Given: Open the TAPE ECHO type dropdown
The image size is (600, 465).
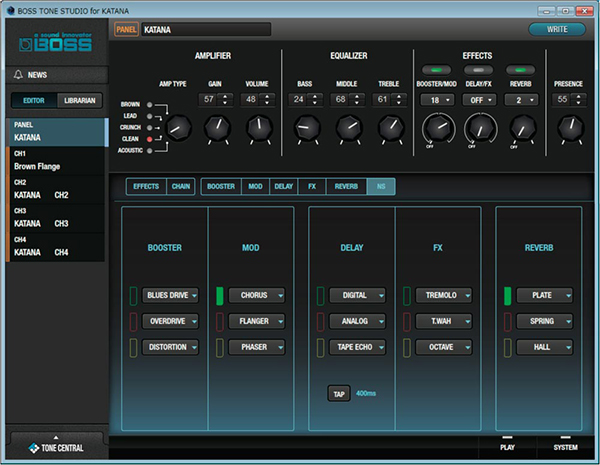Looking at the screenshot, I should point(357,347).
